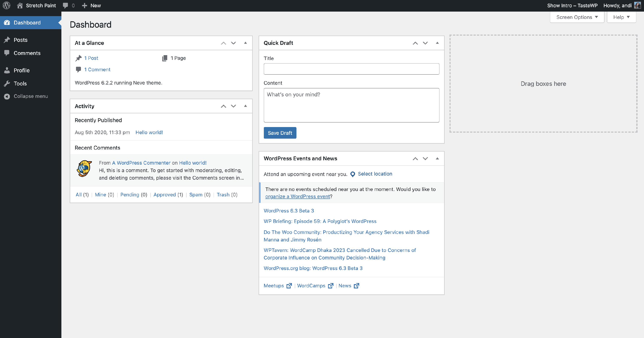The height and width of the screenshot is (338, 644).
Task: Open the Meetups external link icon
Action: (x=289, y=286)
